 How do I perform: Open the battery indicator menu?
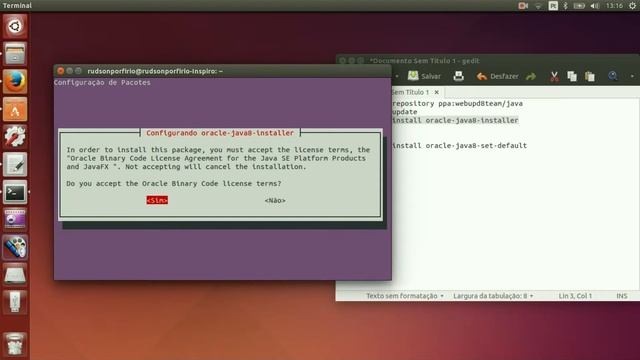[579, 6]
